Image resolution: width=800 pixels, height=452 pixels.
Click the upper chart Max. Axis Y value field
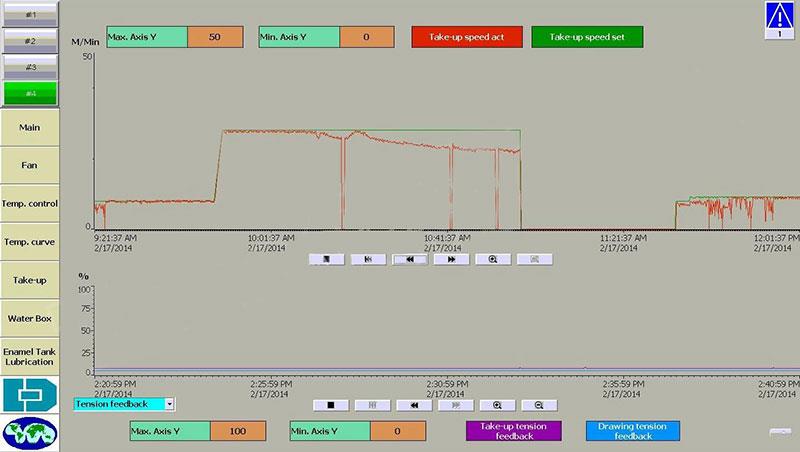click(215, 36)
